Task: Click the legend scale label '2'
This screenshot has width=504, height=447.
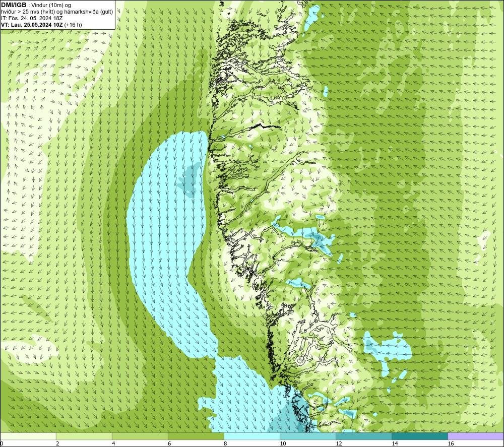Action: [x=57, y=443]
